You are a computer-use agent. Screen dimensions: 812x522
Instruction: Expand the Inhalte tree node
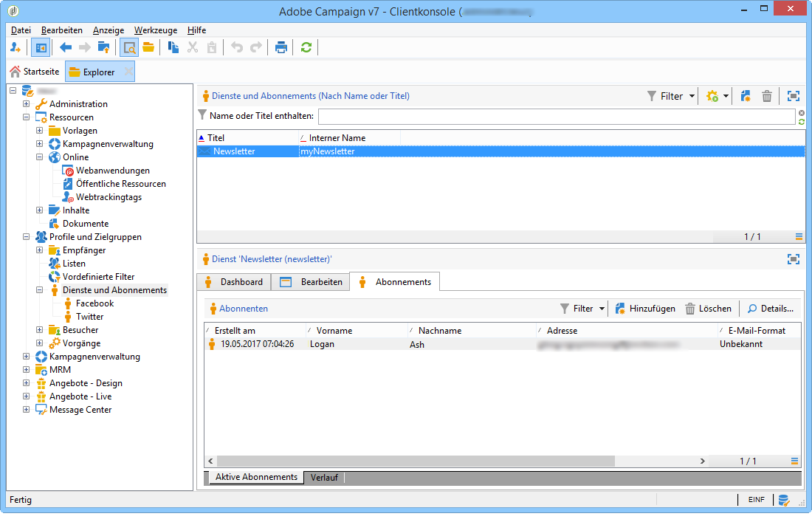click(x=39, y=210)
